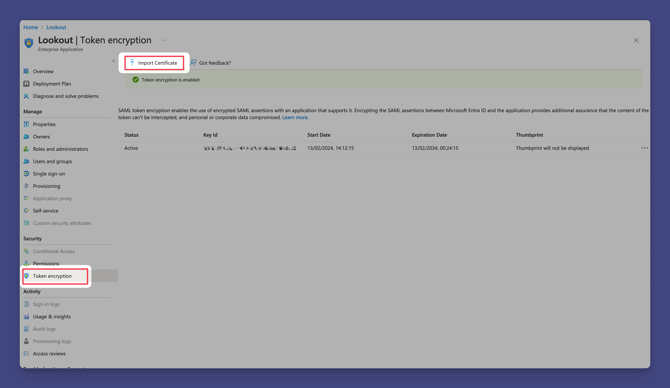Image resolution: width=670 pixels, height=388 pixels.
Task: Click 'Thumbprint will not be displayed' cell
Action: coord(552,148)
